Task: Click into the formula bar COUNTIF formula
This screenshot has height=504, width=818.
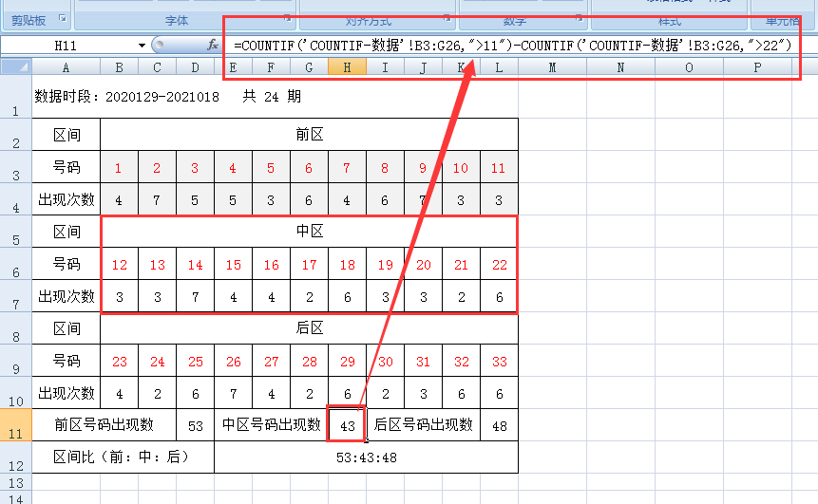Action: [513, 46]
